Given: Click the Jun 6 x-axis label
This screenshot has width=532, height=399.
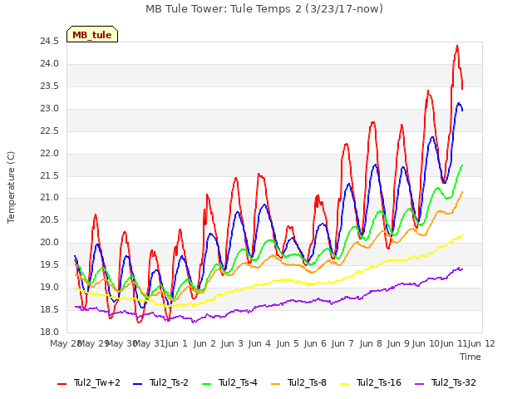Looking at the screenshot, I should [x=315, y=343].
